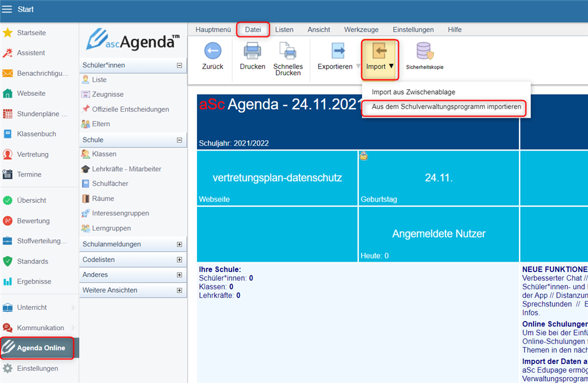This screenshot has height=383, width=588.
Task: Open the Bewertung red icon
Action: [x=7, y=221]
